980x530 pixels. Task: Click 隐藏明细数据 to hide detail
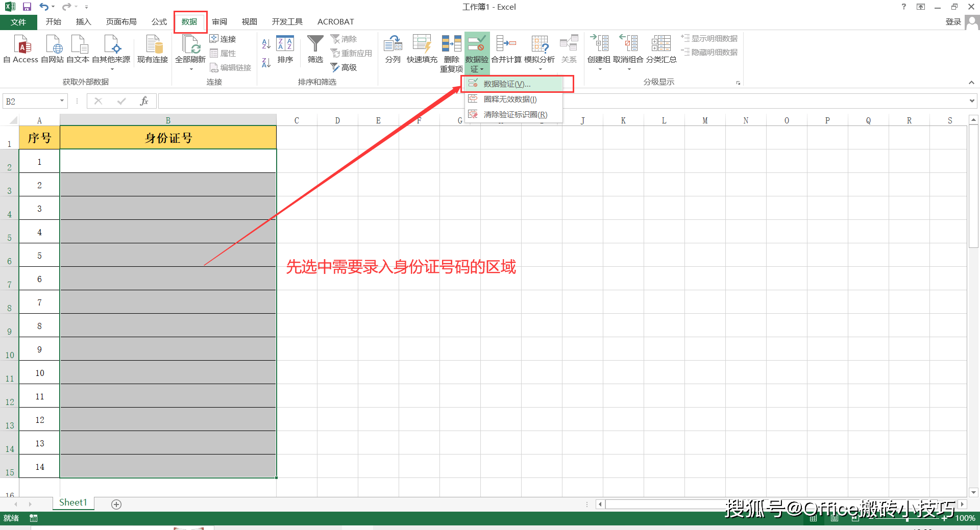click(x=709, y=52)
